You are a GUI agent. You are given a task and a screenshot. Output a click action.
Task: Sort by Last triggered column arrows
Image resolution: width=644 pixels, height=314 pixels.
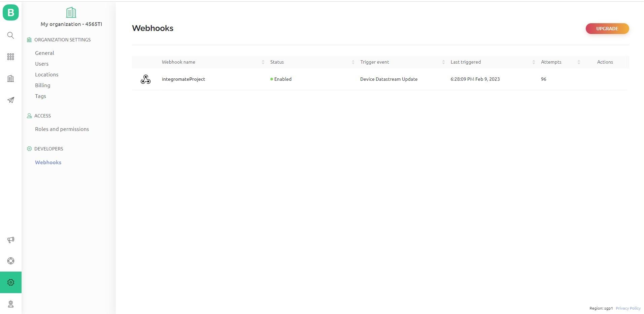click(x=534, y=62)
